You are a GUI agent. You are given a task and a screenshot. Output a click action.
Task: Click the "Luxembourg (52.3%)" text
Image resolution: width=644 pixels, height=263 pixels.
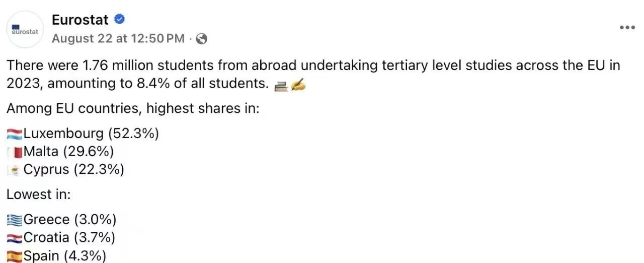(91, 134)
